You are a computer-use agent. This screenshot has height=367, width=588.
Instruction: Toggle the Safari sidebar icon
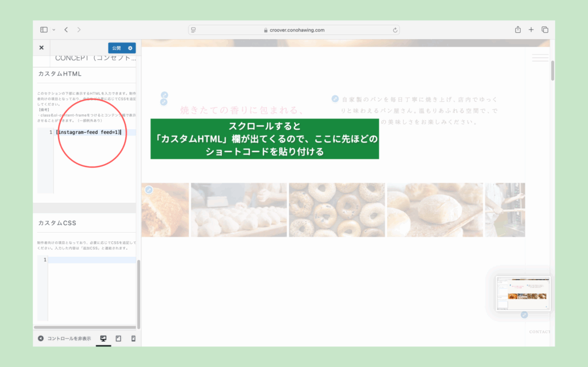(x=44, y=30)
